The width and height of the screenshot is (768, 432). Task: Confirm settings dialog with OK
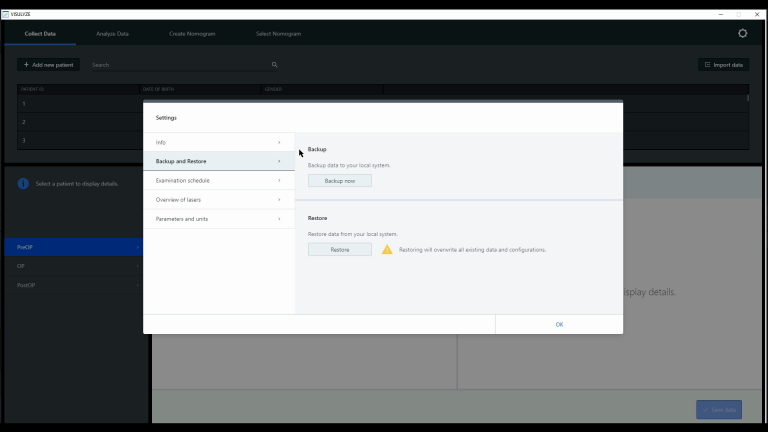(558, 324)
